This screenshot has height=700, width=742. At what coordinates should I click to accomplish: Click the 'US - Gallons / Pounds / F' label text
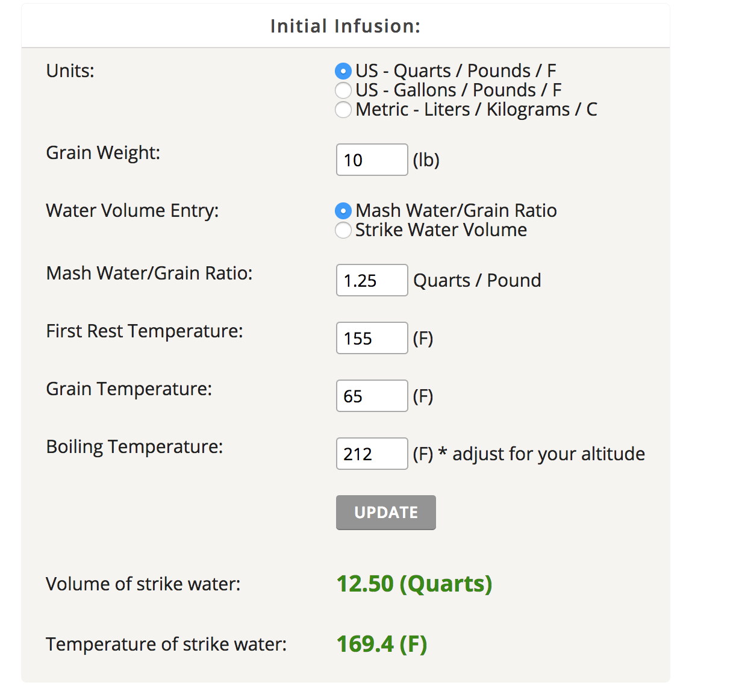click(458, 90)
